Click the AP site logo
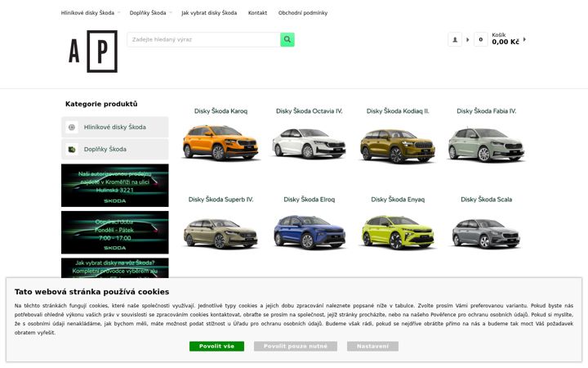588x368 pixels. click(93, 51)
